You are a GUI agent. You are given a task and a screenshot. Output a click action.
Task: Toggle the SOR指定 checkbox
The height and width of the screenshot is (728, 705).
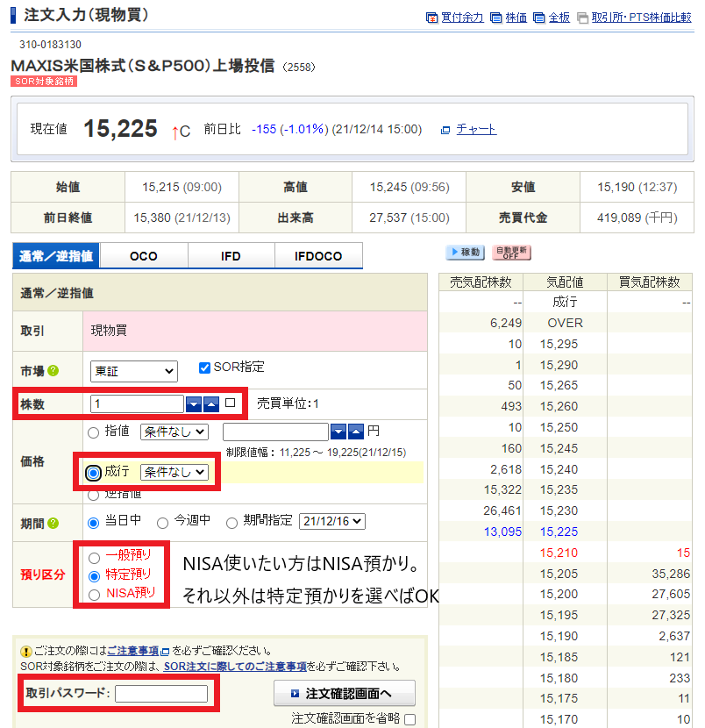click(x=205, y=368)
